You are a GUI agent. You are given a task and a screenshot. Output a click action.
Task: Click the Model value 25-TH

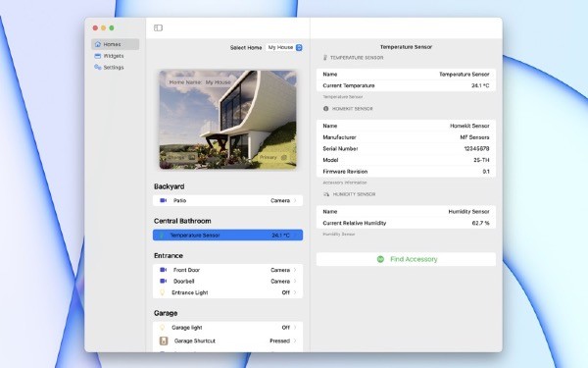tap(481, 160)
